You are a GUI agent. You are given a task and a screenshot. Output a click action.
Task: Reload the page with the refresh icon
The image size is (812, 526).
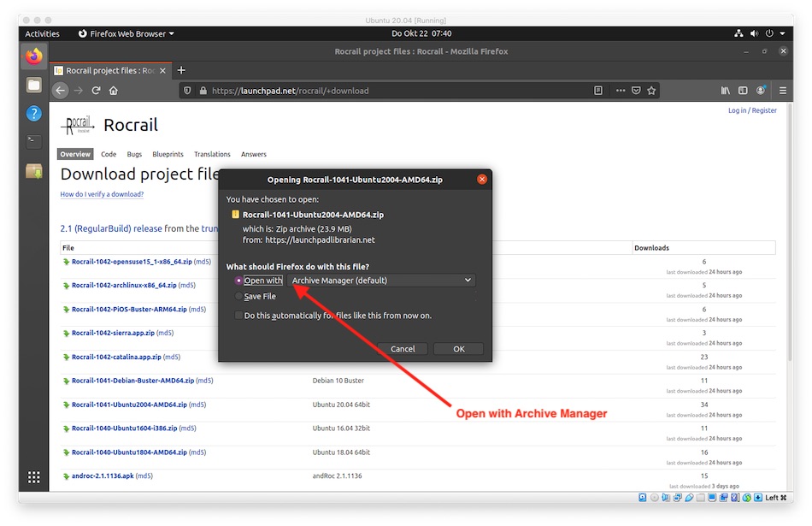pos(96,91)
